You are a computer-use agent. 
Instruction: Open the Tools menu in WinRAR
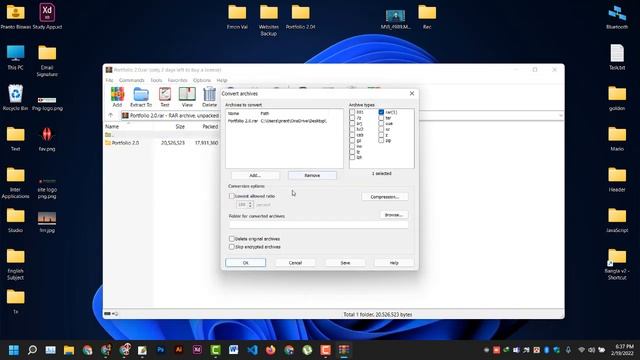pos(156,80)
